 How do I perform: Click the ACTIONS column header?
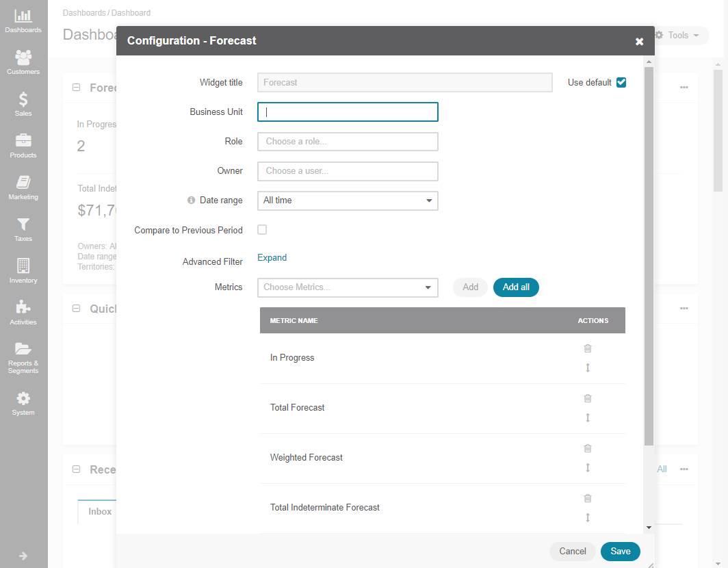[x=593, y=320]
